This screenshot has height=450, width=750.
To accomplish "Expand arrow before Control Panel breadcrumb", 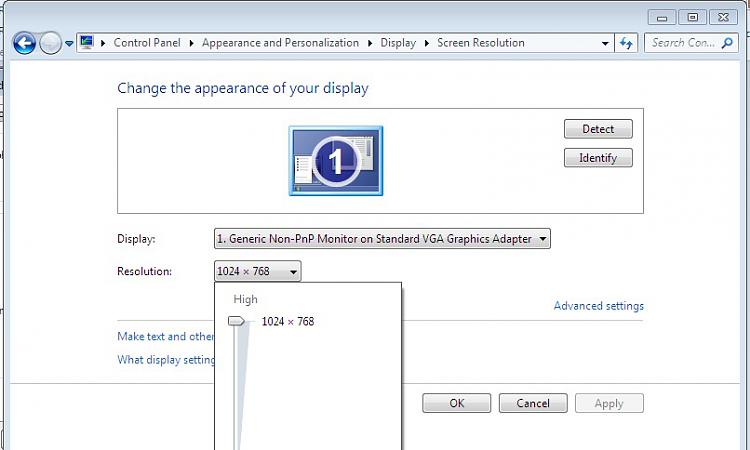I will [103, 43].
